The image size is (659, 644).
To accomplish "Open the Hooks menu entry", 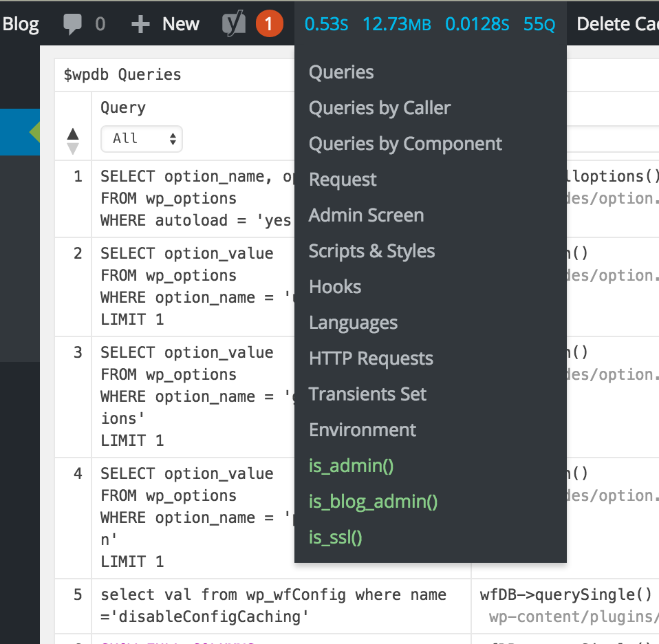I will (x=335, y=287).
